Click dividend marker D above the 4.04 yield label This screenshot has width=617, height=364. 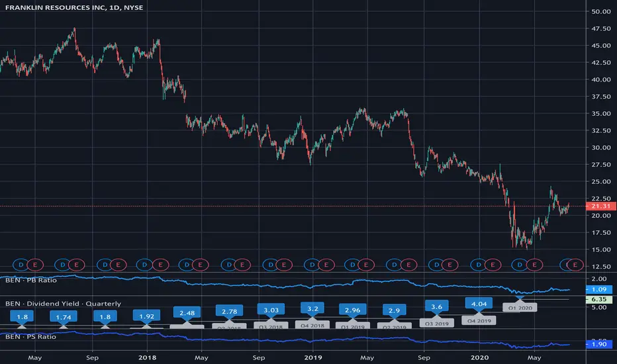click(479, 265)
